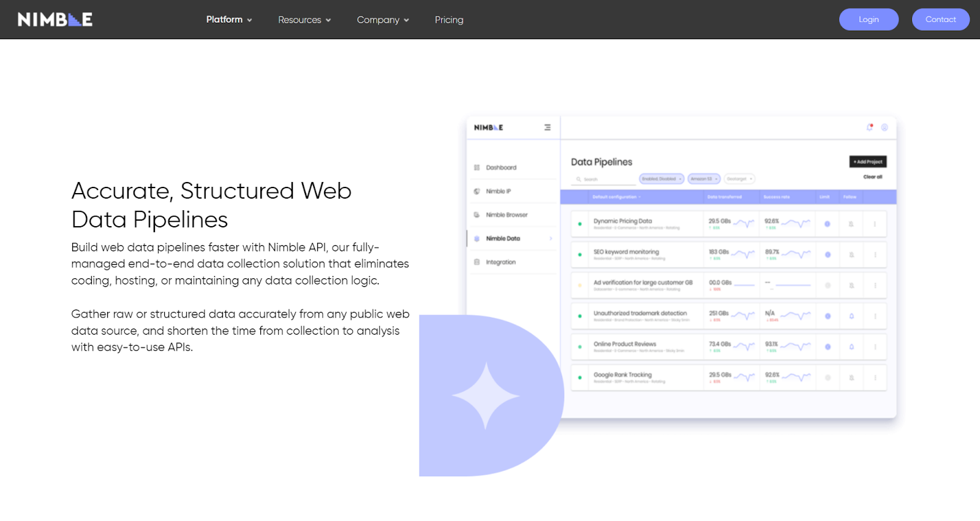Screen dimensions: 980x521
Task: Open the more options menu for Unauthorized trademark detection
Action: pyautogui.click(x=875, y=316)
